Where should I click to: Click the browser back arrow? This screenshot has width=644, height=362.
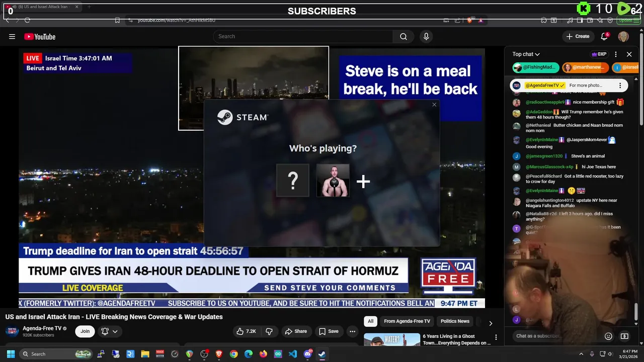[x=7, y=20]
